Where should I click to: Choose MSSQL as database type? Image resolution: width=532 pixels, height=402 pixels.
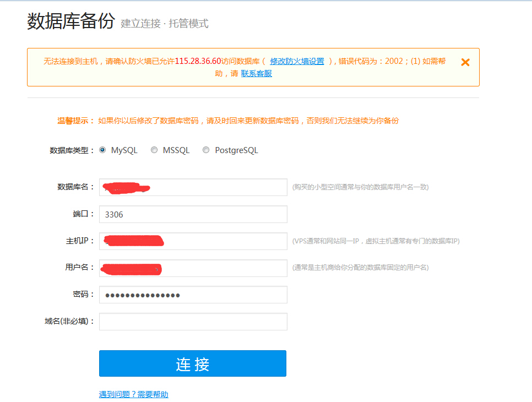pos(154,150)
